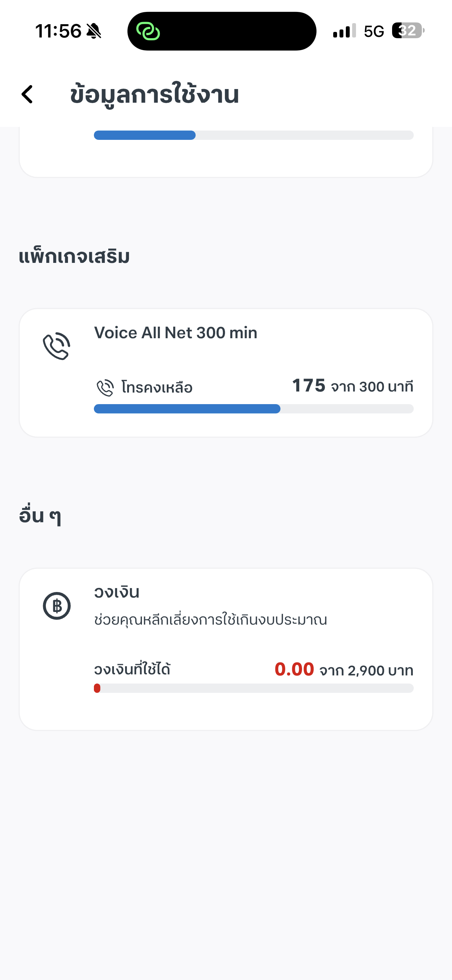
Task: Tap the large phone icon on Voice card
Action: point(57,346)
